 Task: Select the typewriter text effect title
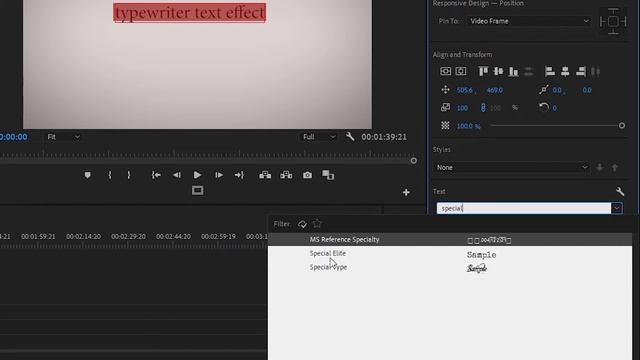click(x=190, y=13)
